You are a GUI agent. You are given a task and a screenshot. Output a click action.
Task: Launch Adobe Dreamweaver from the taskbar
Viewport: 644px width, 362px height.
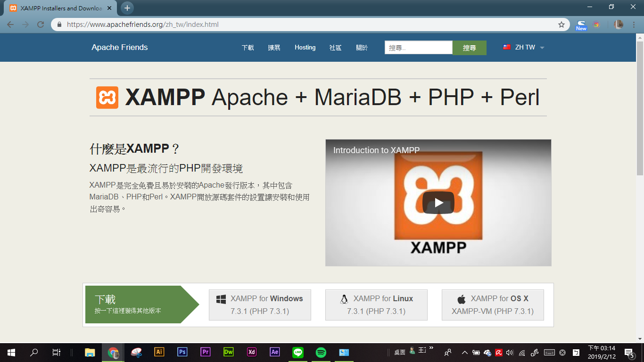tap(229, 352)
